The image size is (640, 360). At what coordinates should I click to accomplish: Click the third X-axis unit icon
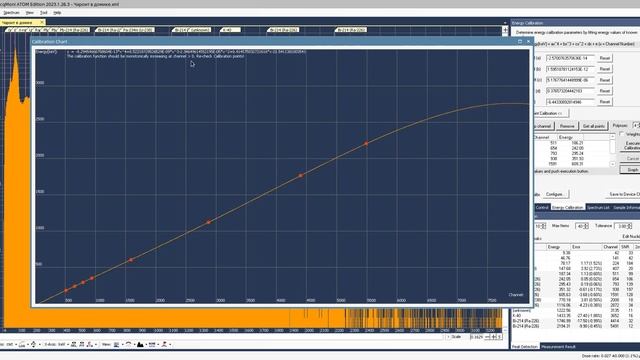pyautogui.click(x=90, y=345)
